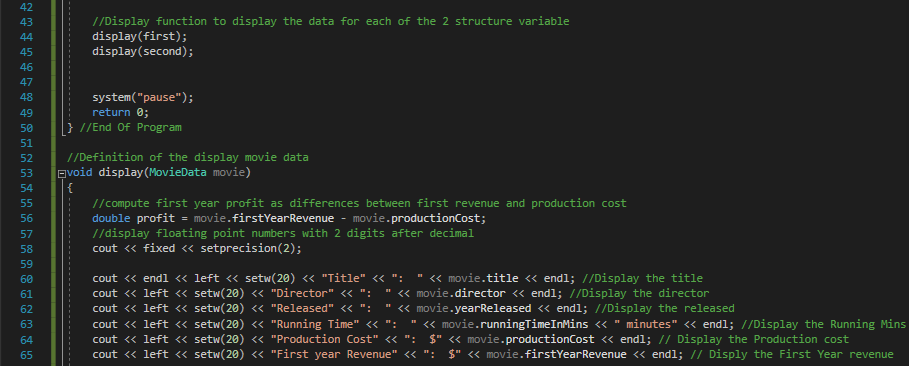Click the MovieData type in display signature

point(178,173)
